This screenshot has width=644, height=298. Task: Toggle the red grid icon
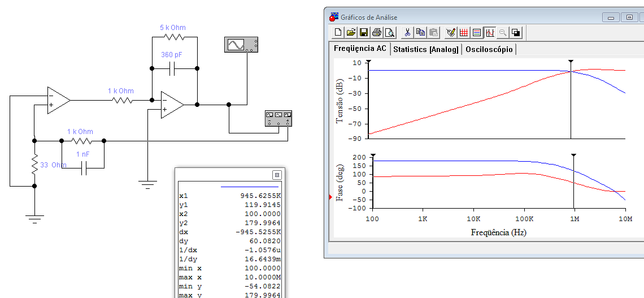[x=464, y=32]
